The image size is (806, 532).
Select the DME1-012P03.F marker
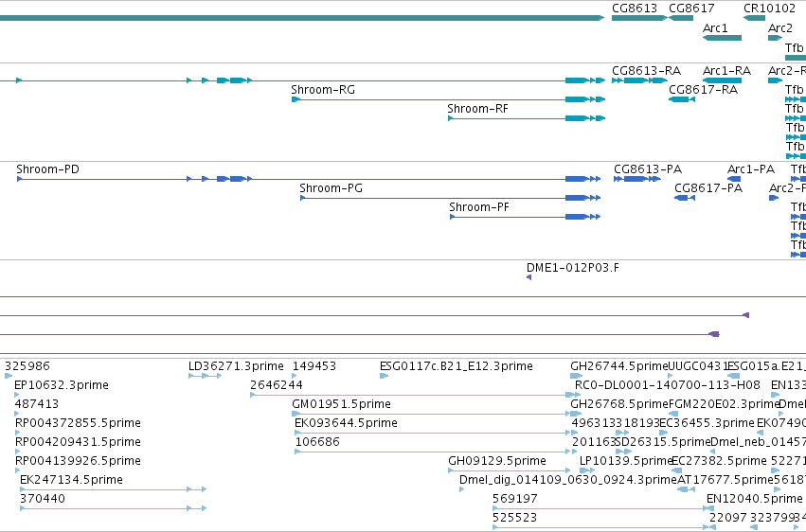[528, 277]
